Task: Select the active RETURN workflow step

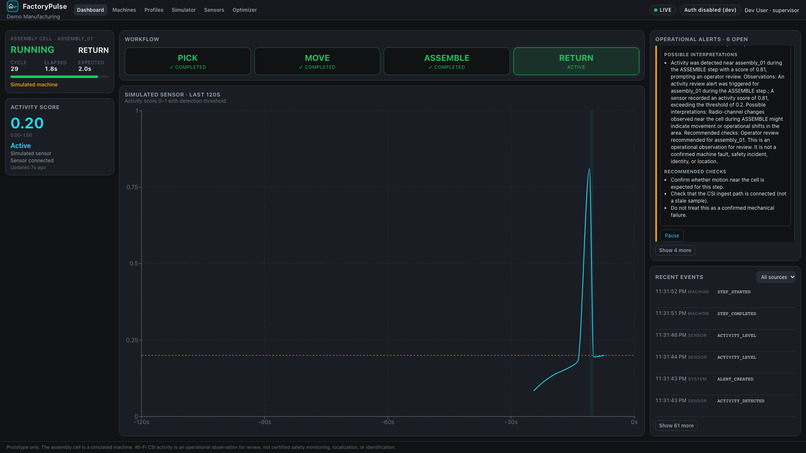Action: pyautogui.click(x=576, y=61)
